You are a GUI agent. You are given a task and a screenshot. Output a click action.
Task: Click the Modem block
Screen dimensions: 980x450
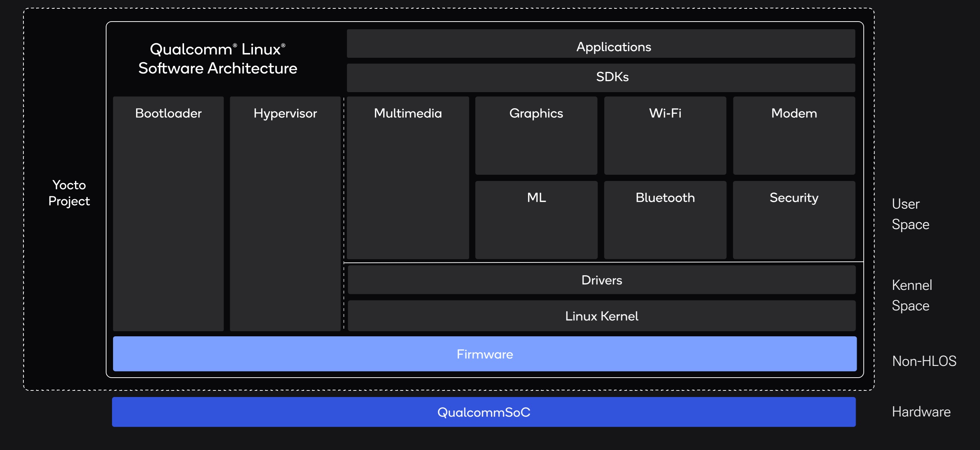point(794,135)
